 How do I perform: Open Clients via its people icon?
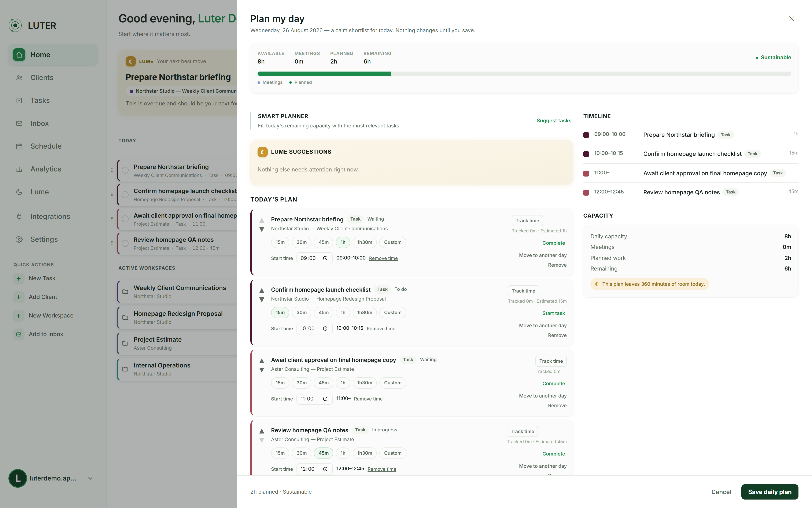click(19, 78)
